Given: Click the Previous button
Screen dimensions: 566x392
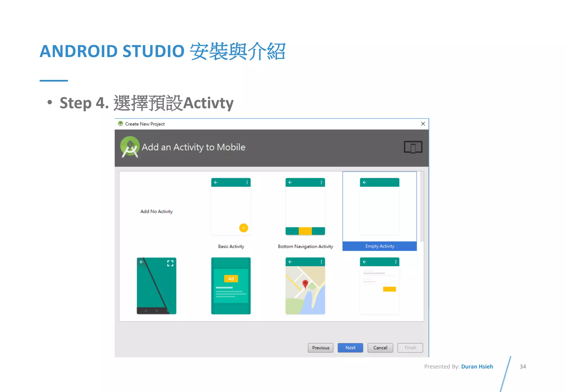Looking at the screenshot, I should 321,348.
